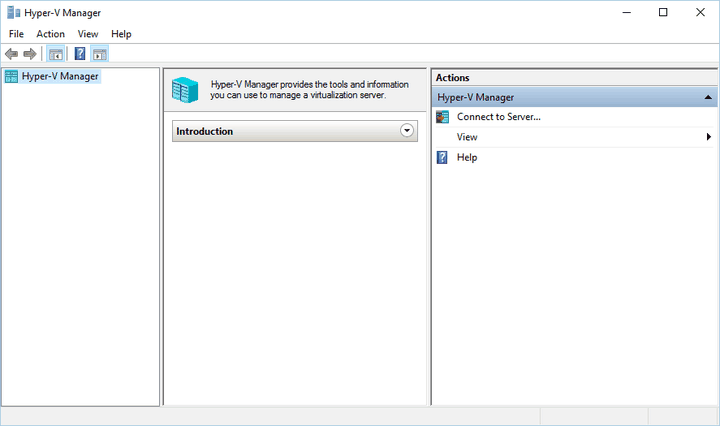Click Connect to Server... action
Image resolution: width=720 pixels, height=426 pixels.
pyautogui.click(x=499, y=117)
